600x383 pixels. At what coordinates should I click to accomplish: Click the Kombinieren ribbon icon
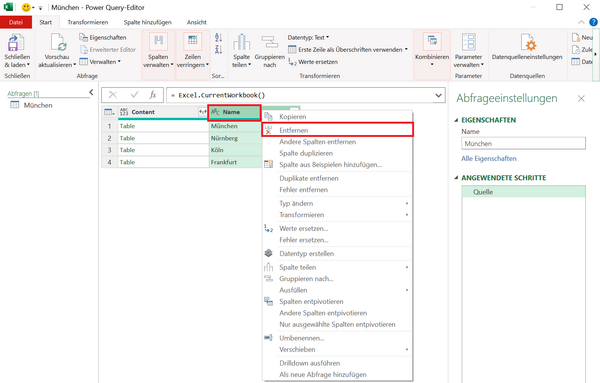(432, 42)
